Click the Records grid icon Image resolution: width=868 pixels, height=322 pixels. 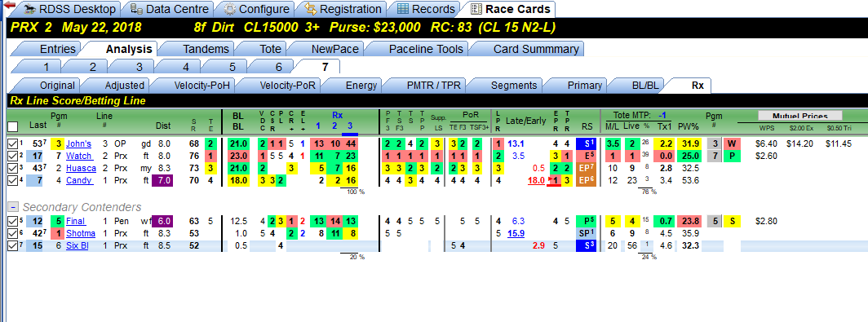pos(403,10)
